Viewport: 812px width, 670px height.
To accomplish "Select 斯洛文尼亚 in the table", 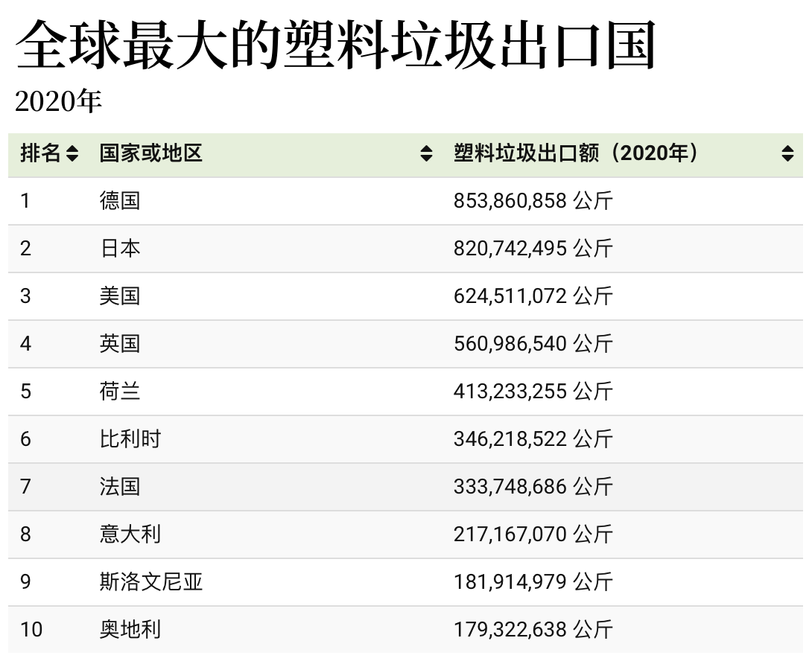I will point(151,582).
